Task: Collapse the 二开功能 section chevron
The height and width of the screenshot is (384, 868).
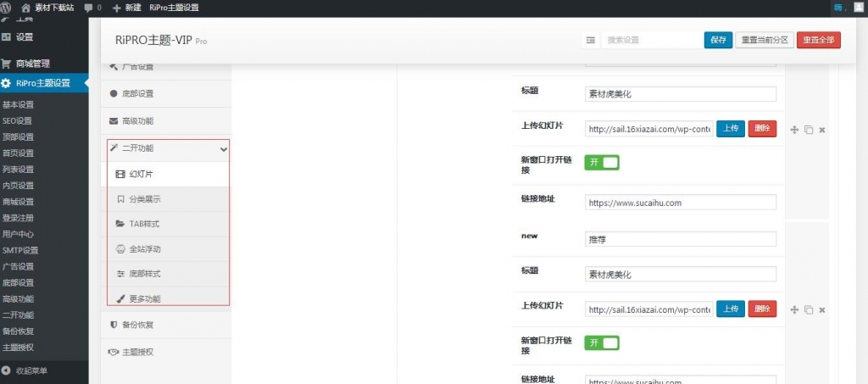Action: pyautogui.click(x=223, y=149)
